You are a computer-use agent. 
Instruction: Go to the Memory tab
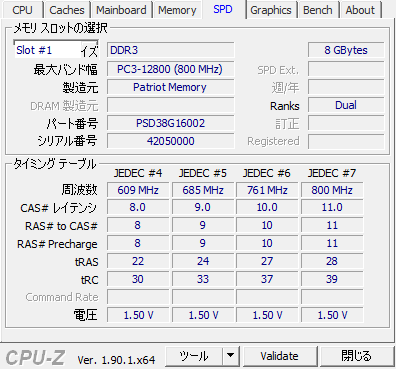point(177,10)
